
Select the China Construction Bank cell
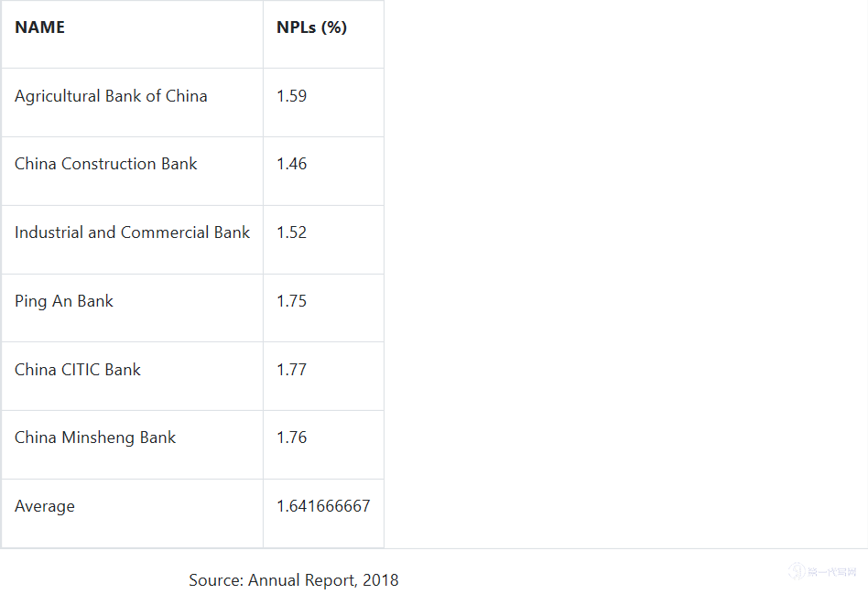(x=106, y=164)
